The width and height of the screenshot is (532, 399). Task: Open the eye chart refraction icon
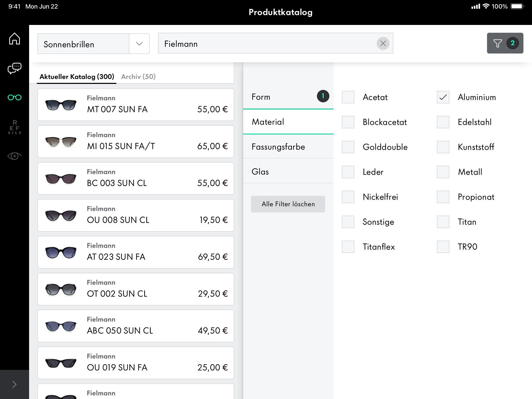[15, 127]
